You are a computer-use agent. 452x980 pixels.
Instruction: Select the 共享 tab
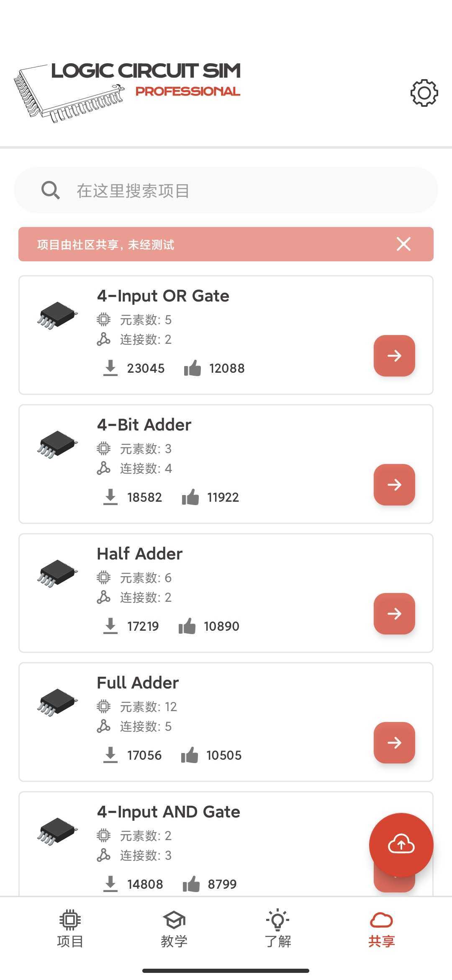(x=381, y=928)
